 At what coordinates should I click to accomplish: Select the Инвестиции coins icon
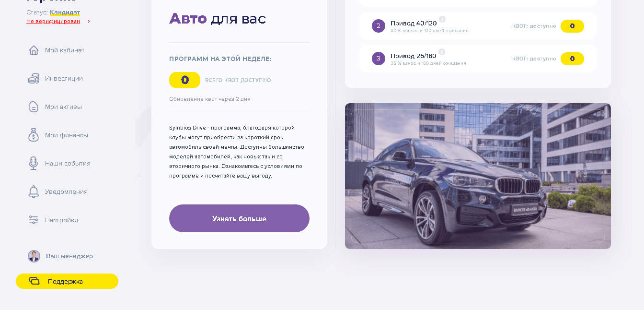[x=34, y=79]
